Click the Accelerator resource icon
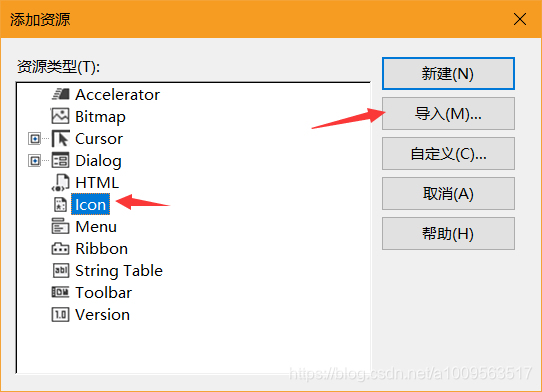 [x=60, y=94]
